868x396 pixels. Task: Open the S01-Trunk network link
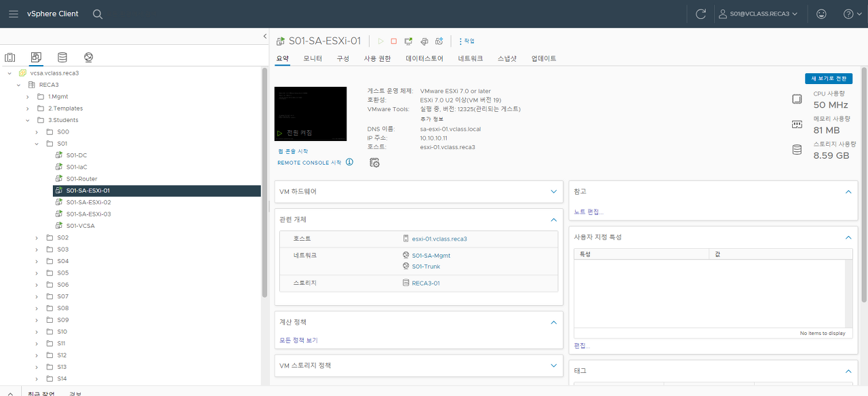[426, 266]
